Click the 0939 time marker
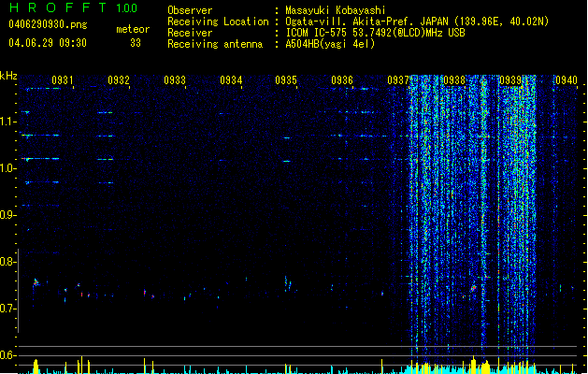This screenshot has height=374, width=588. pyautogui.click(x=510, y=79)
